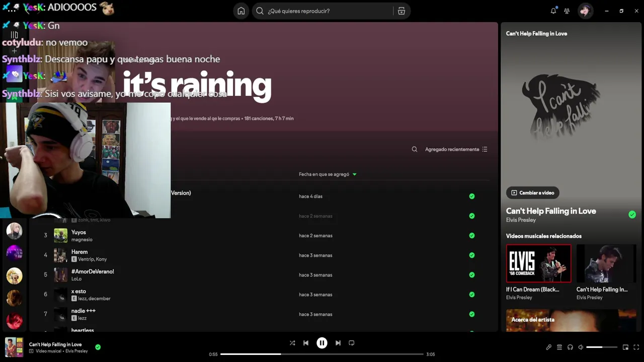
Task: Open 'Agregado recientemente' sort dropdown
Action: coord(456,149)
